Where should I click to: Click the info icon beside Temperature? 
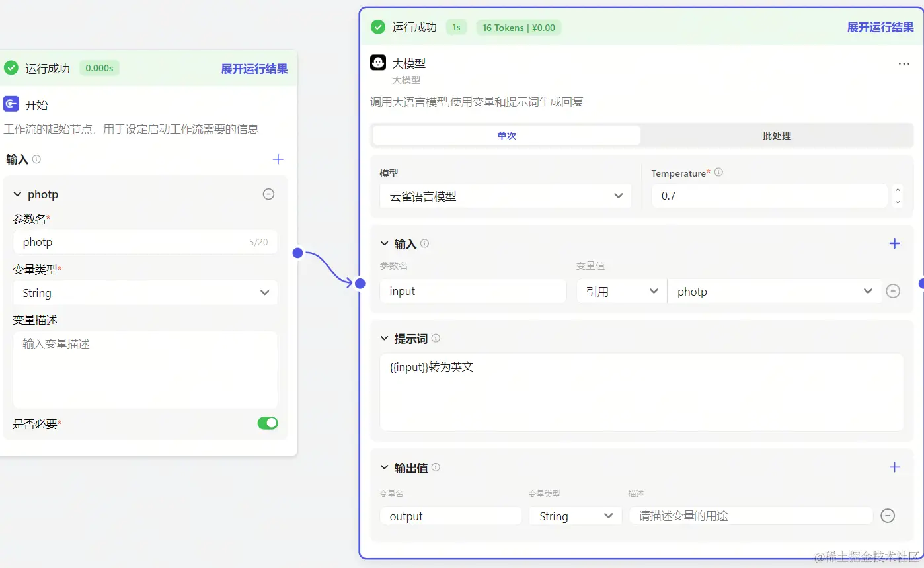pos(718,173)
